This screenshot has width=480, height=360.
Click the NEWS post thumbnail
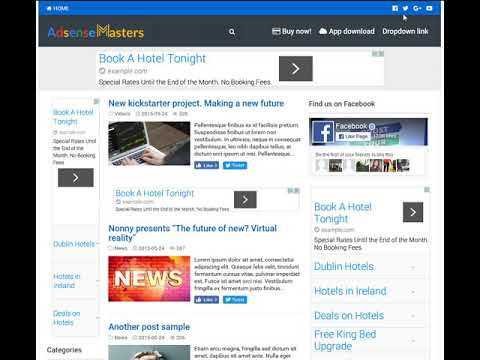[x=149, y=279]
